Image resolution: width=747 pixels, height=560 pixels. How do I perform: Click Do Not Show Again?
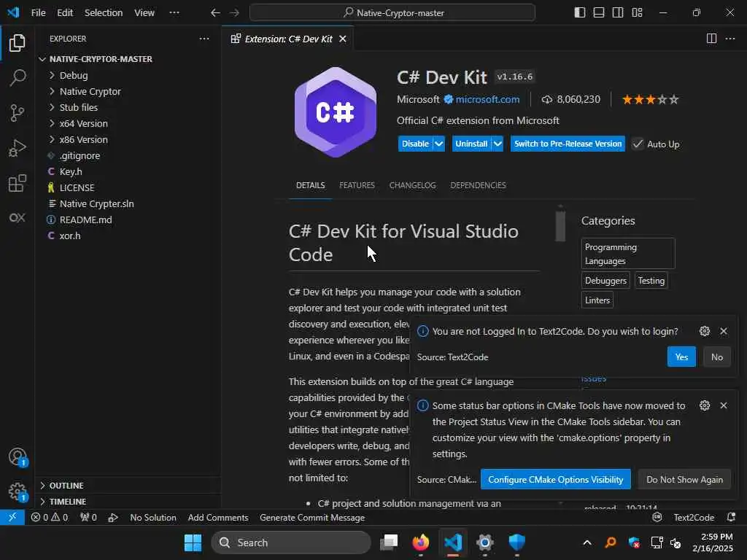click(684, 479)
